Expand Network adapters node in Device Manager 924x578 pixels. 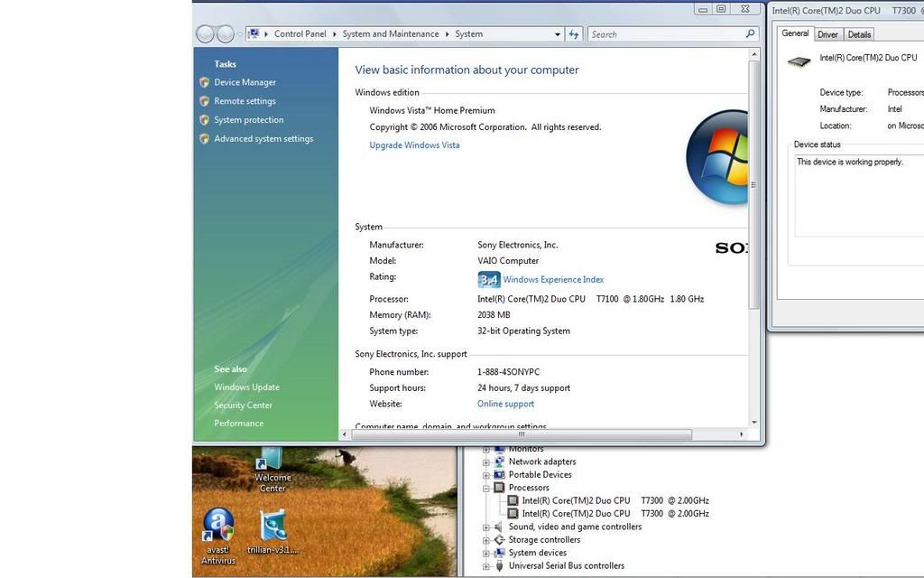(486, 462)
